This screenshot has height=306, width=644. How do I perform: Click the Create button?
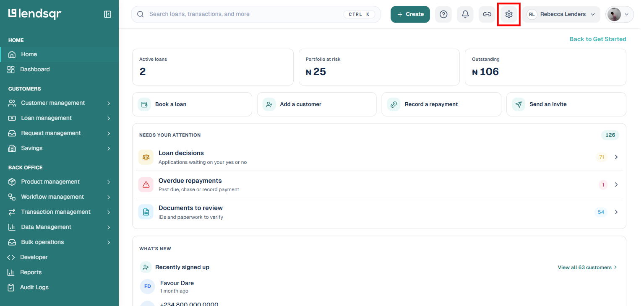(x=410, y=14)
